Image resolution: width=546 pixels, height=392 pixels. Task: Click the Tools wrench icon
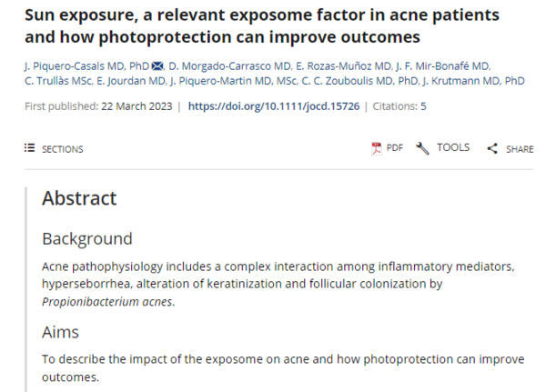(422, 148)
